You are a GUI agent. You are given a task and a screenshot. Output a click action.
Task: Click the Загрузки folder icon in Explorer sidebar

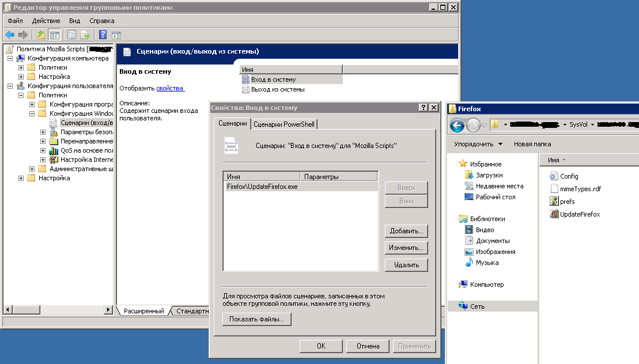click(x=468, y=175)
